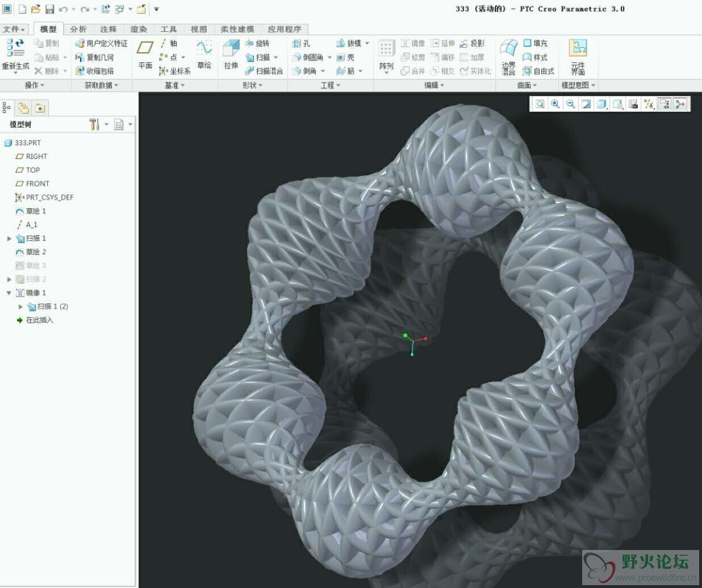
Task: Expand the 形状 (Shapes) group overflow
Action: click(253, 85)
